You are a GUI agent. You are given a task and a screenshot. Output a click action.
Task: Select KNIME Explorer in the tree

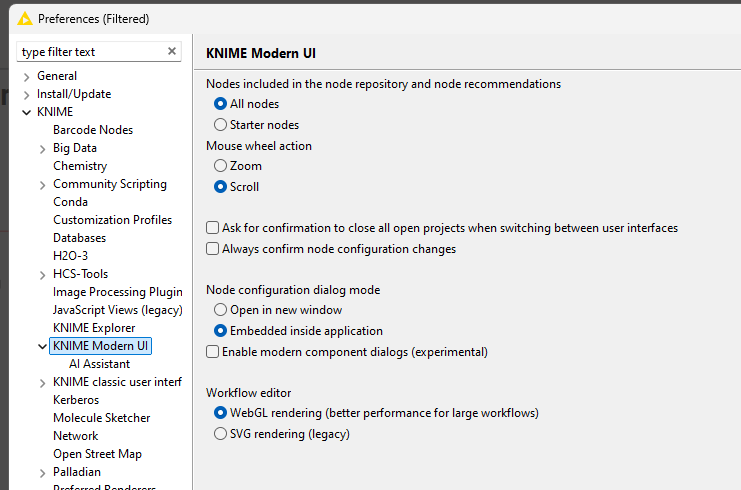[x=94, y=328]
